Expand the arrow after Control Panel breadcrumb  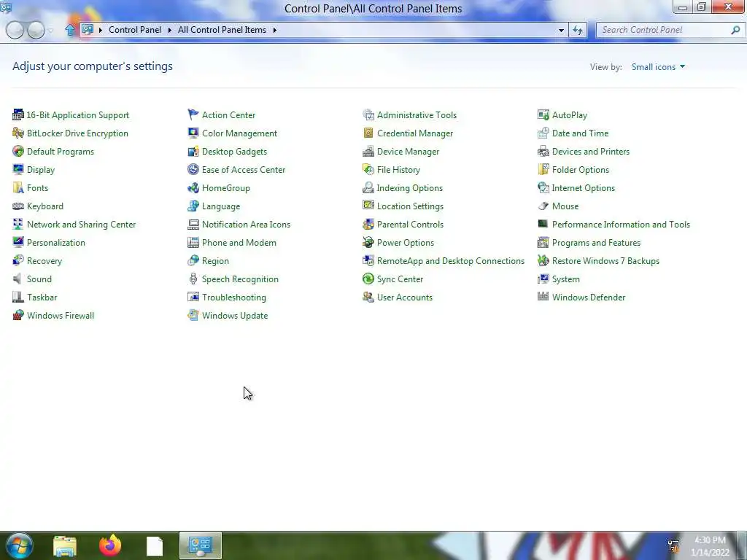(x=169, y=30)
